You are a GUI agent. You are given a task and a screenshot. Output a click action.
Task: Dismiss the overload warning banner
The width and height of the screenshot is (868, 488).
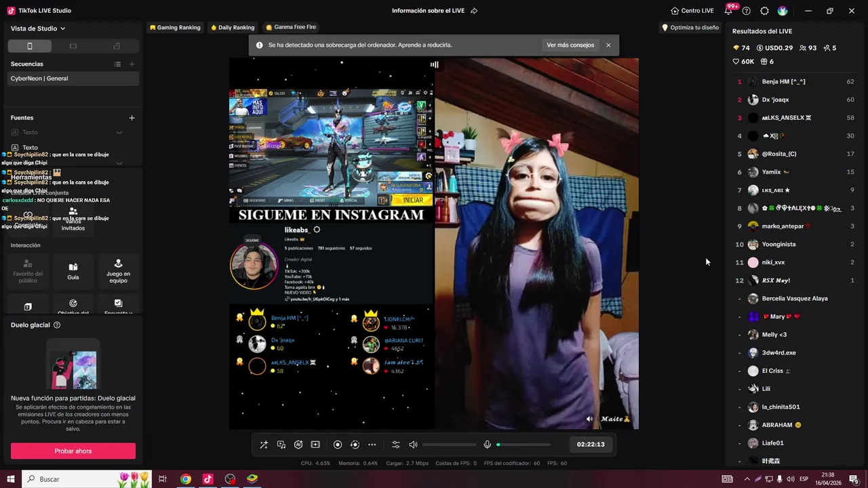tap(608, 45)
